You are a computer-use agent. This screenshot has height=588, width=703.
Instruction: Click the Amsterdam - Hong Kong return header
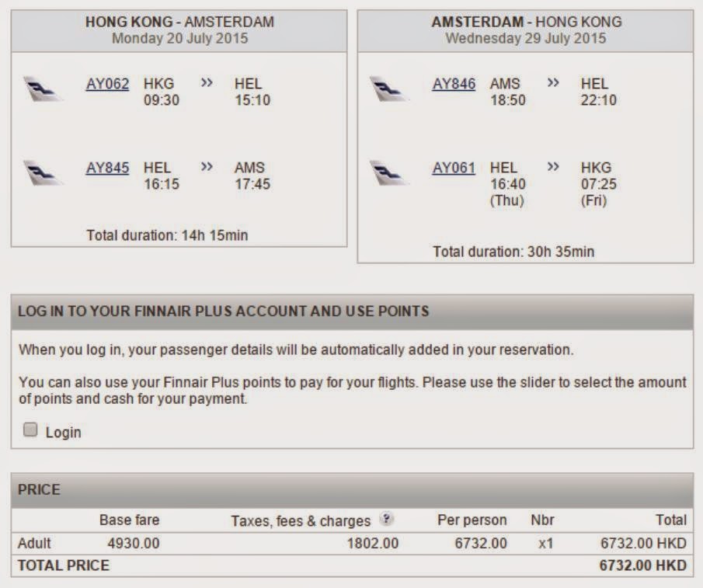coord(526,30)
